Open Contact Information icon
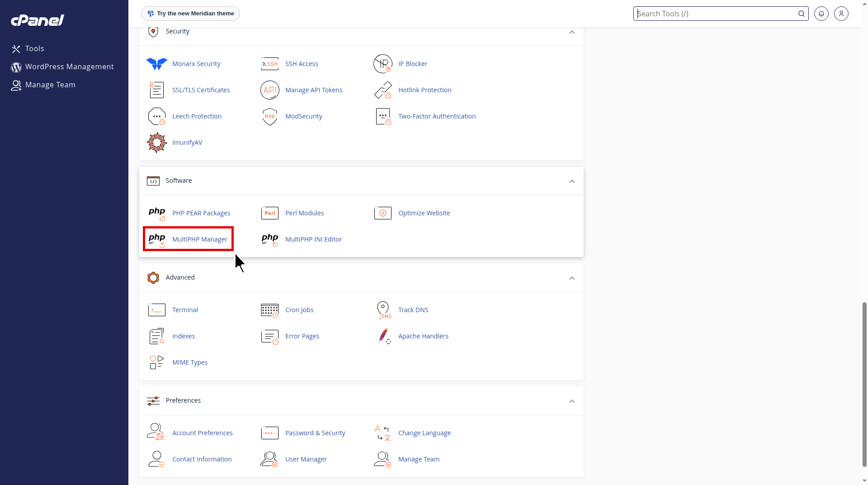868x485 pixels. click(x=157, y=459)
